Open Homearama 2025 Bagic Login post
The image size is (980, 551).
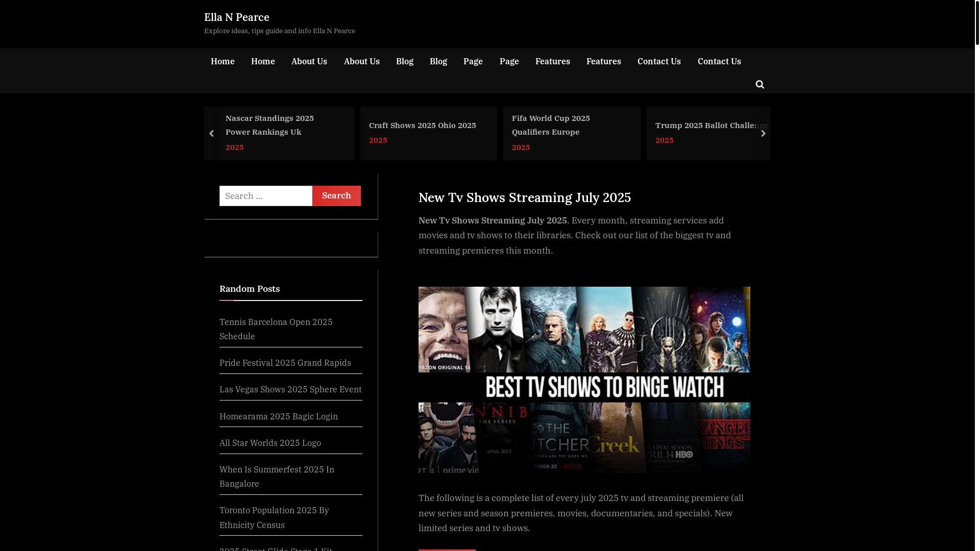[x=279, y=416]
